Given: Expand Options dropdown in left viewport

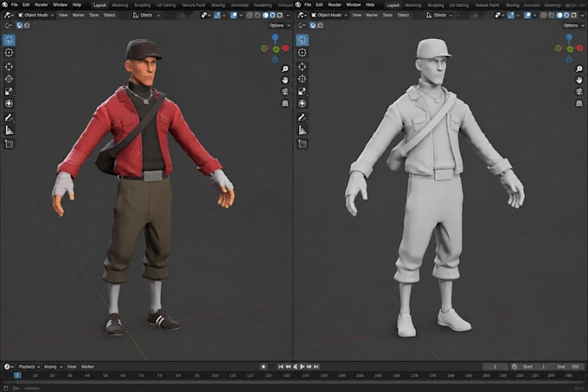Looking at the screenshot, I should [x=280, y=25].
